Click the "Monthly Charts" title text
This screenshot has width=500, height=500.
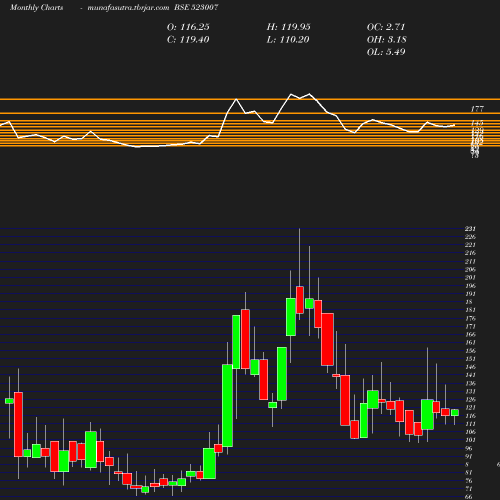[36, 8]
